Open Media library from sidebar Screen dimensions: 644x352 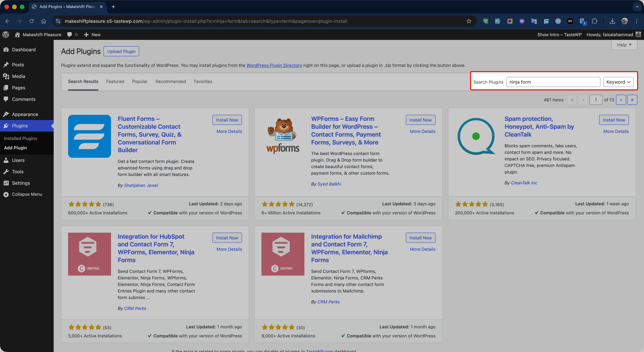pos(18,76)
